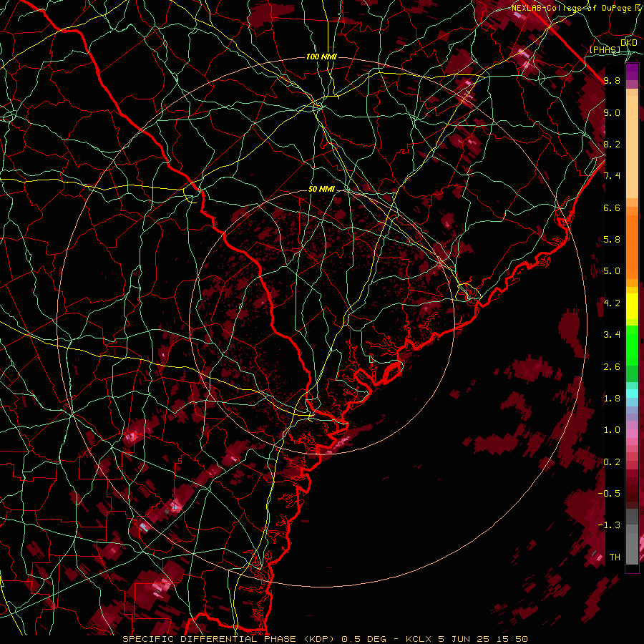This screenshot has height=644, width=644.
Task: Click the '5 JUN 25 15:50' timestamp
Action: coord(482,639)
